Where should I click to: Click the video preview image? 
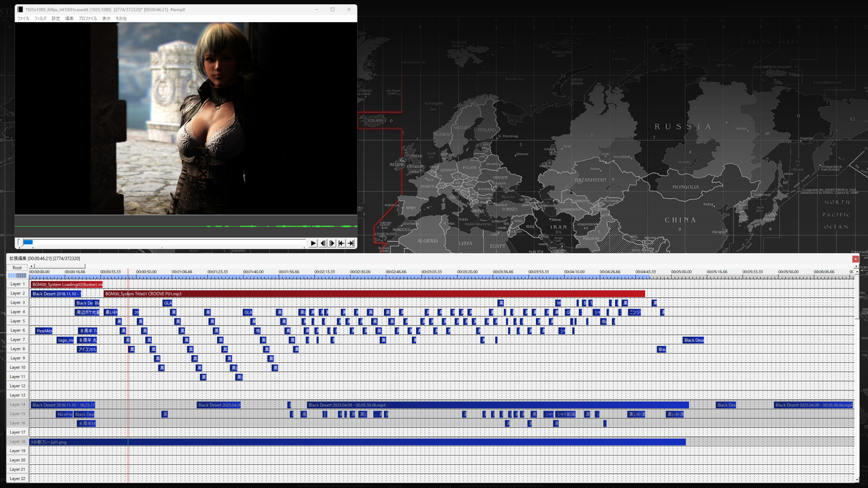pos(186,118)
